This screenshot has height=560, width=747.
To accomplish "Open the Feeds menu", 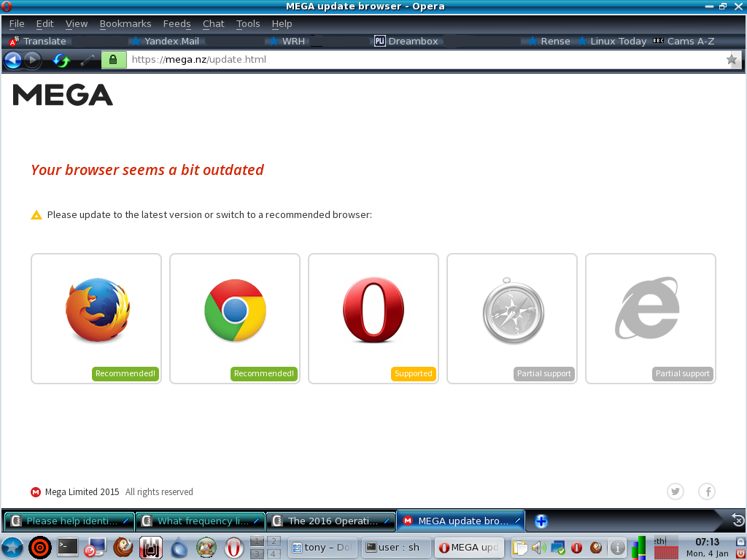I will point(177,24).
